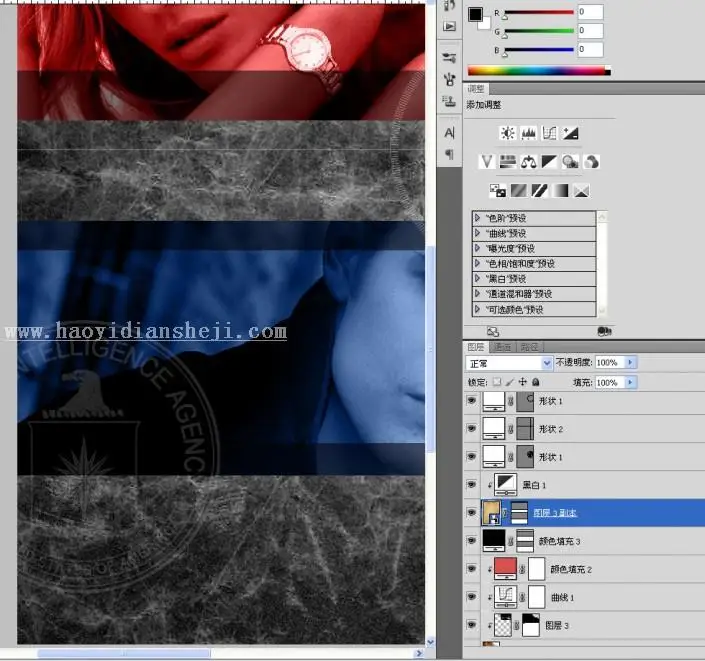
Task: Switch to the 图层 tab
Action: [476, 347]
